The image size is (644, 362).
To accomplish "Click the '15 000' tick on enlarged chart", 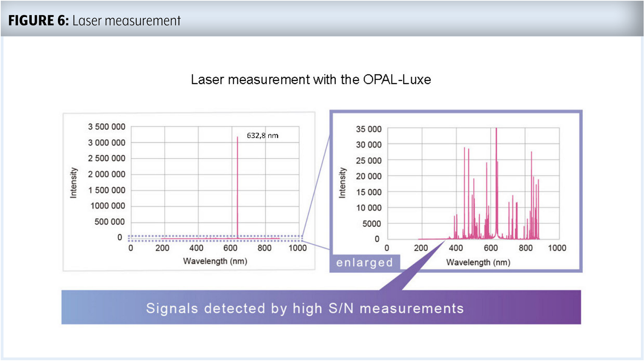I will click(369, 192).
